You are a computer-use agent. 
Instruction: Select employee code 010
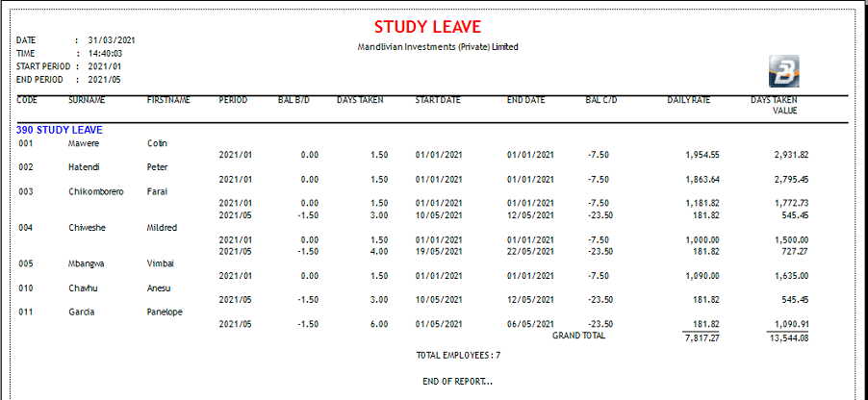click(26, 288)
